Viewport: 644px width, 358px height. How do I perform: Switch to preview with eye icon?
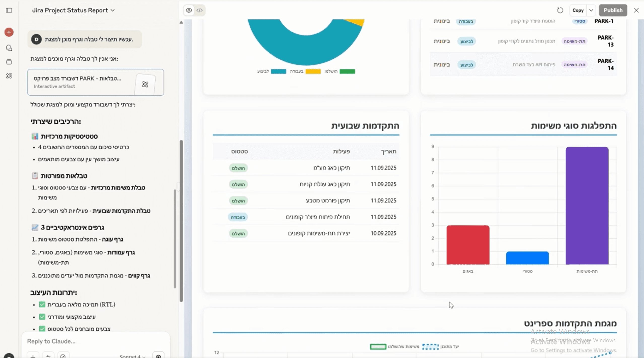[x=189, y=10]
